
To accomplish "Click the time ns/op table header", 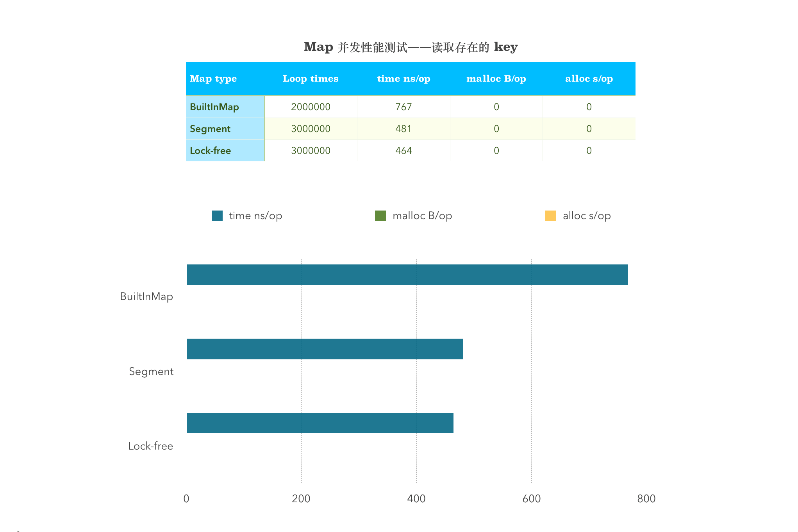I will click(403, 79).
